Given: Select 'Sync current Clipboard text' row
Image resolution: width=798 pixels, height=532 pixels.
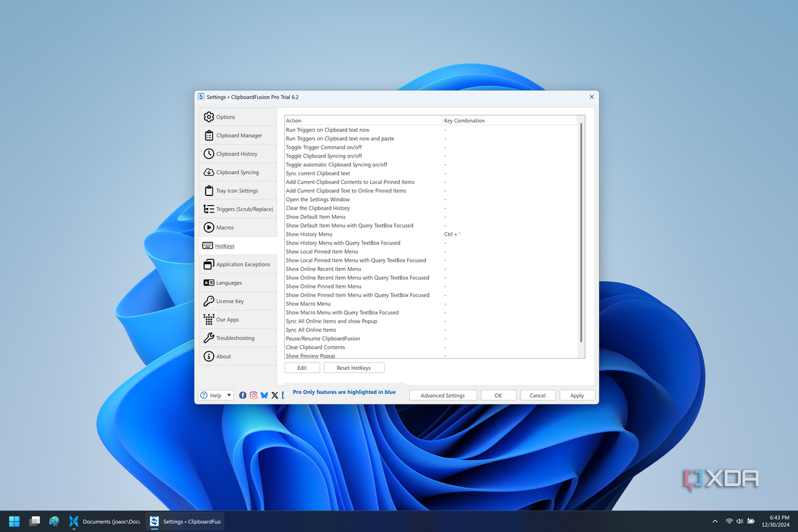Looking at the screenshot, I should pos(432,173).
